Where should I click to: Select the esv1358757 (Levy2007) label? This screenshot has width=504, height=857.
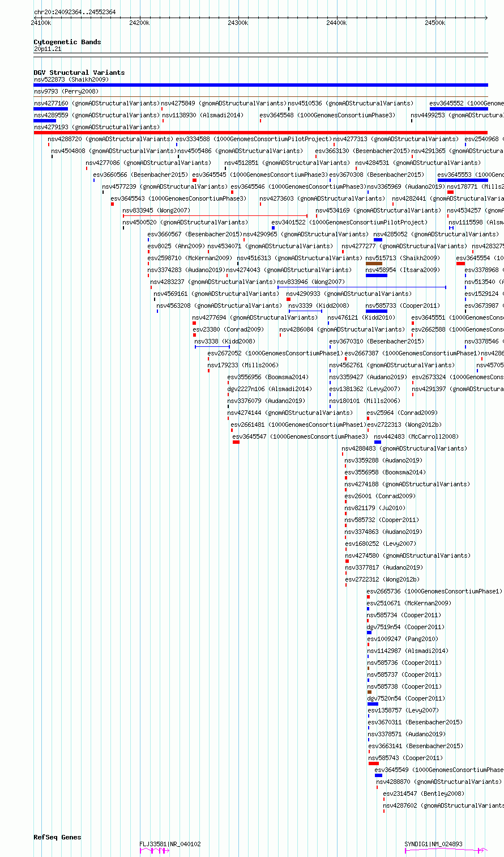pos(403,710)
